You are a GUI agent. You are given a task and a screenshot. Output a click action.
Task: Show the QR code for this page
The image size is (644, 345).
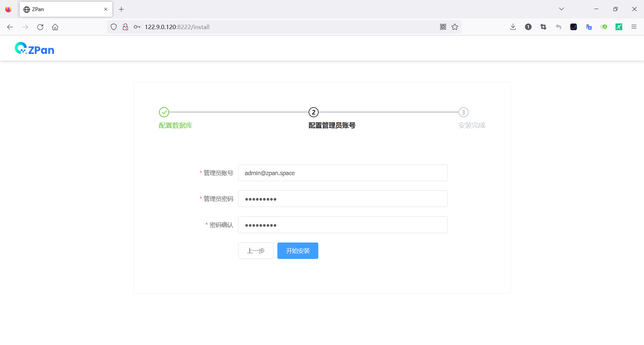pyautogui.click(x=443, y=27)
